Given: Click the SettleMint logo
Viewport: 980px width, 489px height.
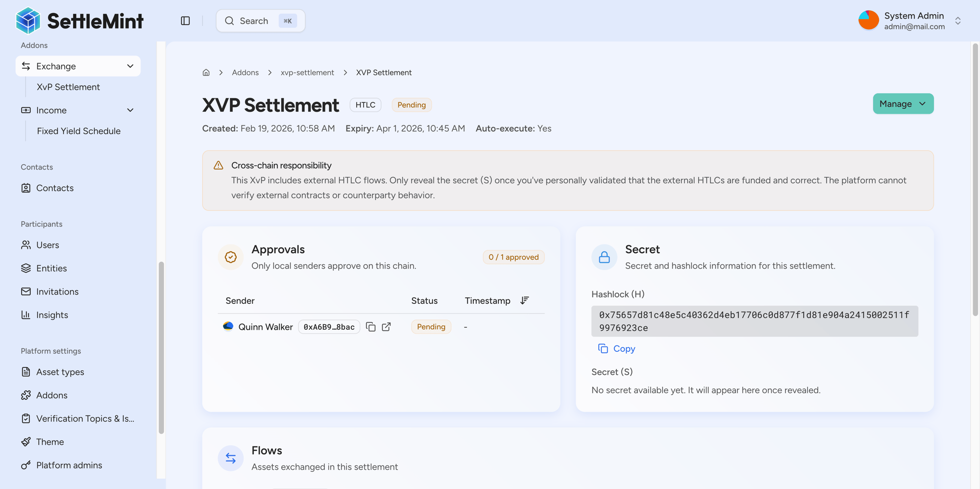Looking at the screenshot, I should pyautogui.click(x=79, y=21).
